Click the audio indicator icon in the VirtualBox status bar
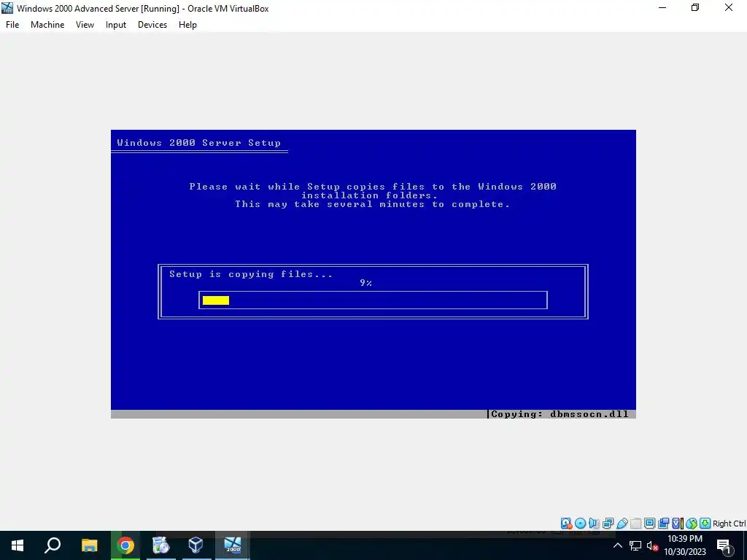Image resolution: width=747 pixels, height=560 pixels. click(x=594, y=524)
